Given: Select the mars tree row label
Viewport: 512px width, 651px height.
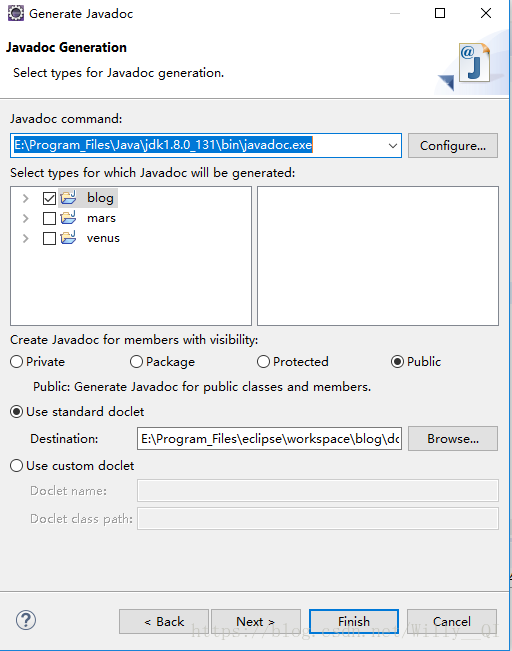Looking at the screenshot, I should pyautogui.click(x=101, y=218).
